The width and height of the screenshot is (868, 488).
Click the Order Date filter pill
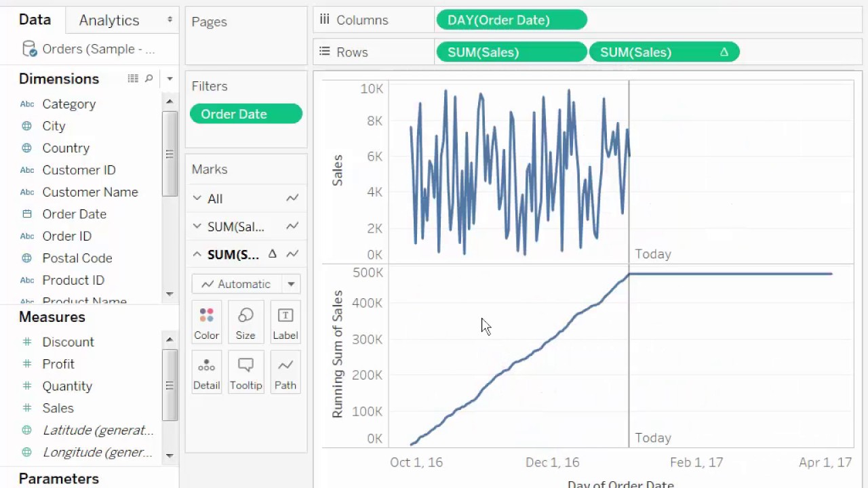click(x=246, y=114)
